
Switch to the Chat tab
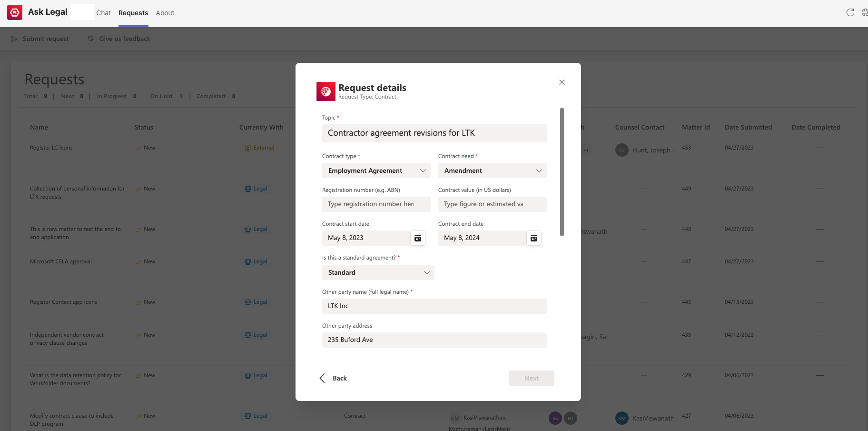[103, 13]
